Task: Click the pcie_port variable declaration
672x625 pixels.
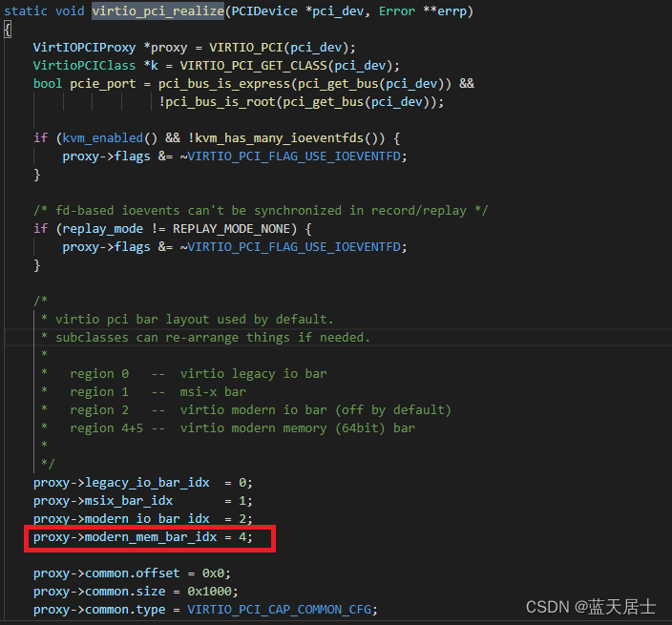Action: click(x=103, y=84)
